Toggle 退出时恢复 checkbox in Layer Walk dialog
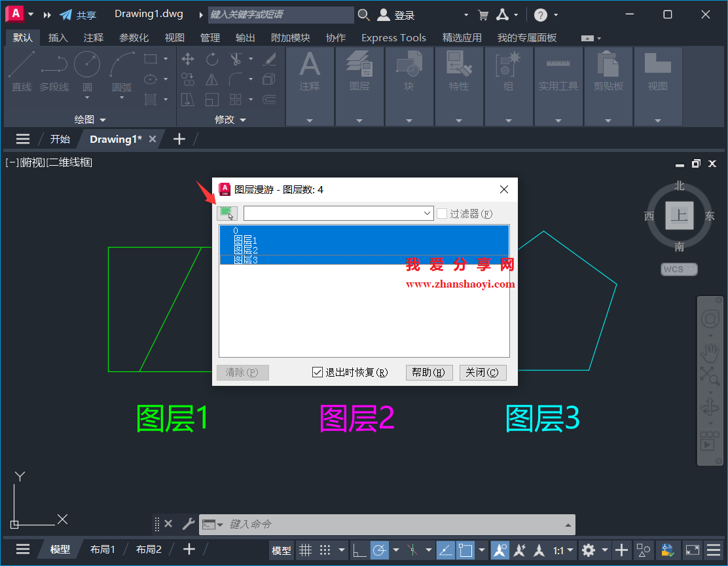The height and width of the screenshot is (566, 728). [316, 372]
